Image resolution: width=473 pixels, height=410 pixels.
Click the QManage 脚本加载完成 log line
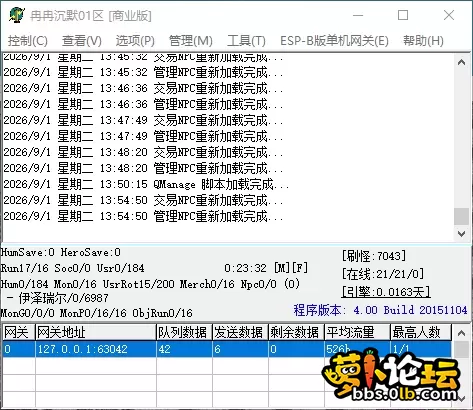[x=146, y=184]
